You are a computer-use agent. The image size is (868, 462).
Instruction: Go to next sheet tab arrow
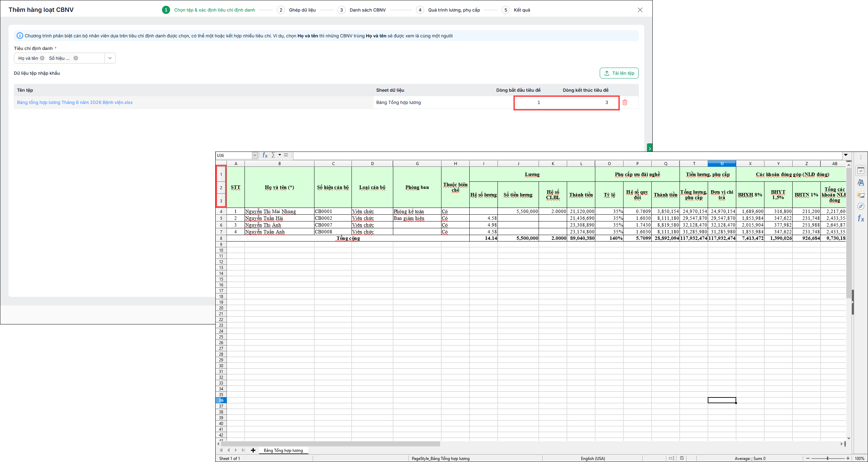click(236, 450)
